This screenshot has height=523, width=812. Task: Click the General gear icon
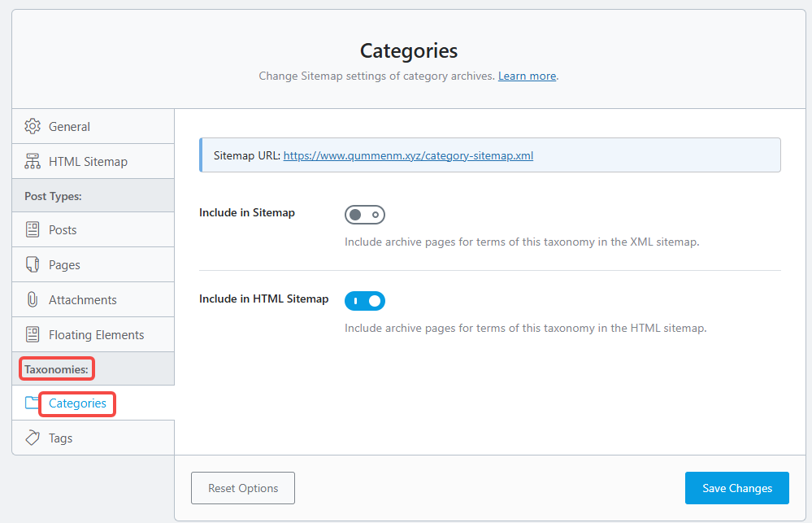tap(33, 126)
